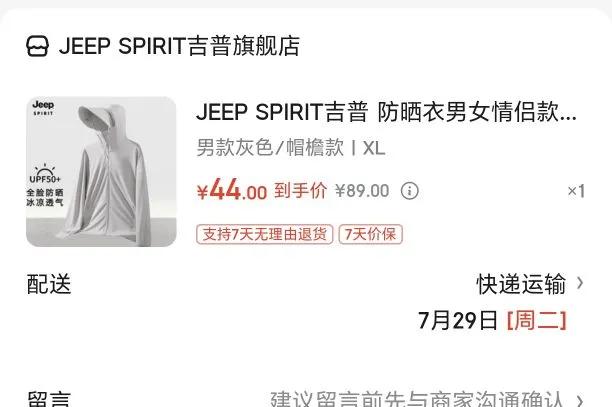Tap the ×1 quantity indicator
Viewport: 612px width, 407px height.
(576, 191)
